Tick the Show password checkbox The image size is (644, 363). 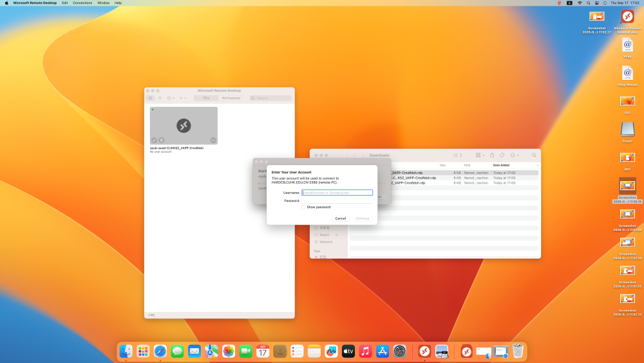coord(304,207)
